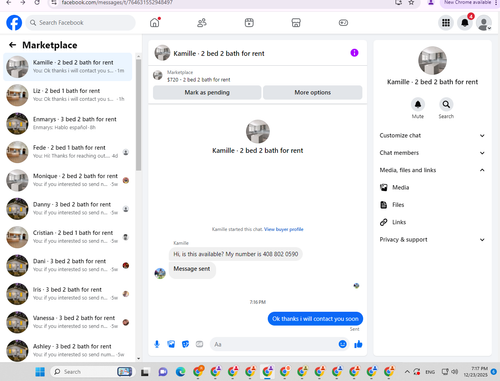Open the Files section
This screenshot has width=500, height=381.
[432, 205]
